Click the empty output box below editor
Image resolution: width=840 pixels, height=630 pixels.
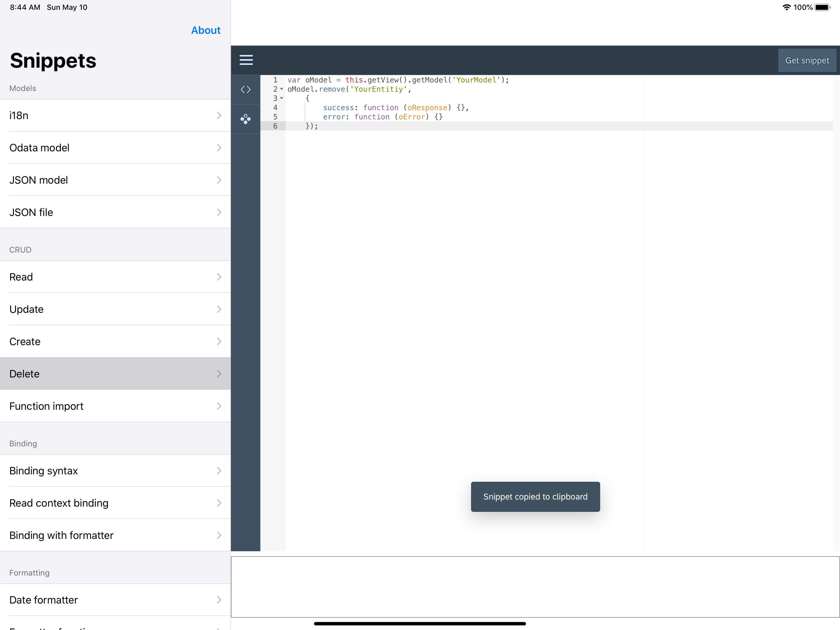pyautogui.click(x=535, y=587)
